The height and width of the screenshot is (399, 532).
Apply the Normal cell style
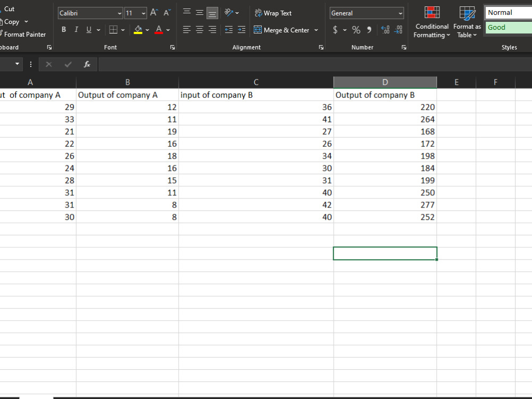click(508, 13)
